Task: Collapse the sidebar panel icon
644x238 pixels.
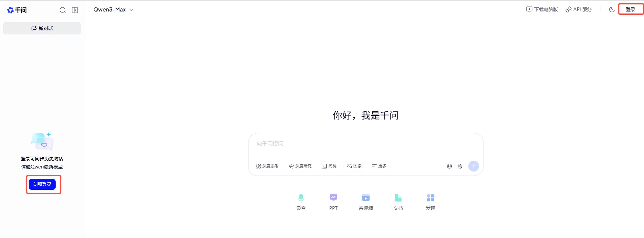Action: tap(75, 10)
